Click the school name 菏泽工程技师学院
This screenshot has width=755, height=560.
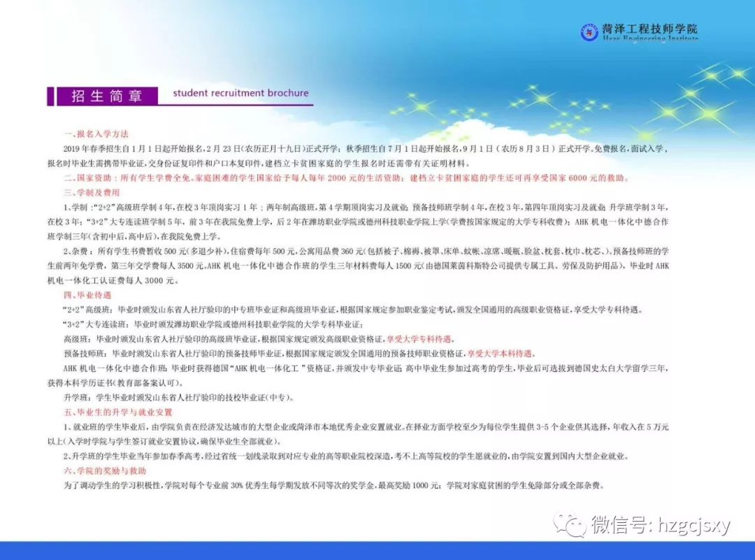(x=649, y=29)
